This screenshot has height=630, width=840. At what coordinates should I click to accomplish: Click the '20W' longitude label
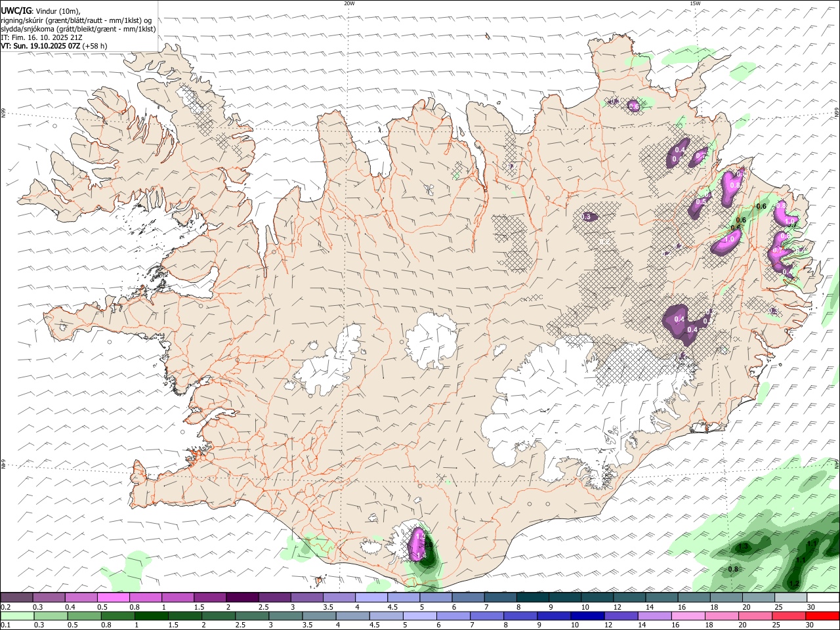(x=349, y=3)
